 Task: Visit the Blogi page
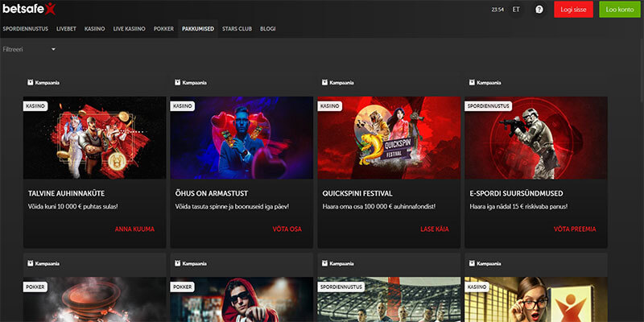tap(268, 29)
